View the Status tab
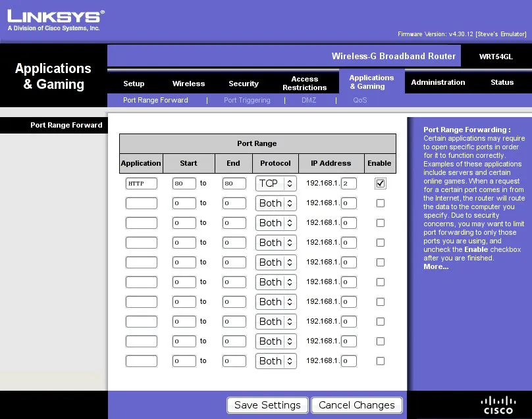The height and width of the screenshot is (419, 532). click(x=502, y=82)
